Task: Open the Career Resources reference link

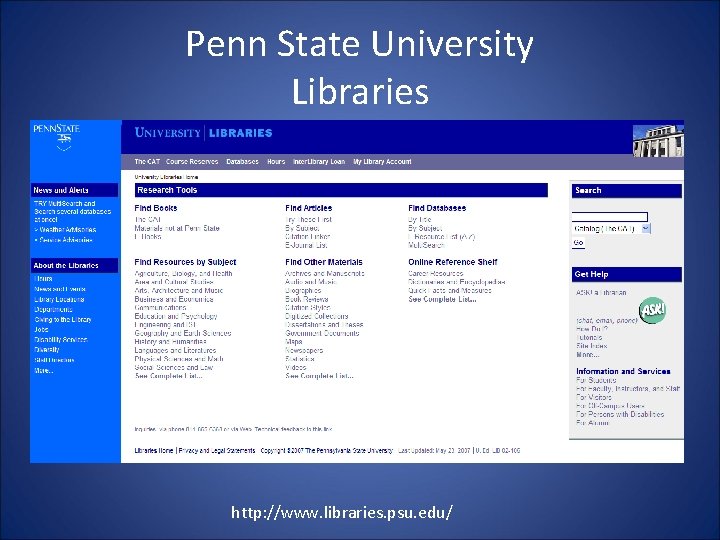Action: 436,273
